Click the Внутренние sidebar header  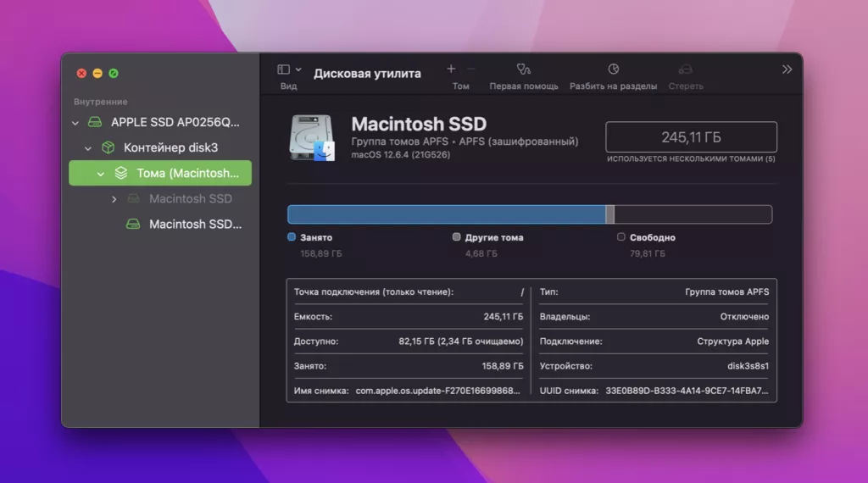[x=101, y=102]
